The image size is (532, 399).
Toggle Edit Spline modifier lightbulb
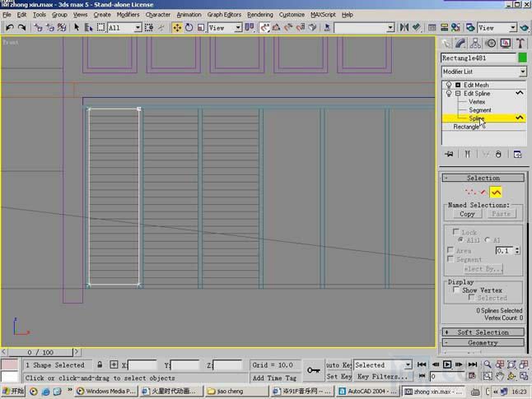(449, 93)
